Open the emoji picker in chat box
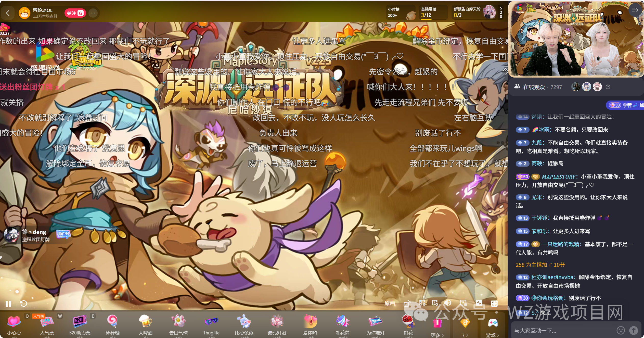 621,330
